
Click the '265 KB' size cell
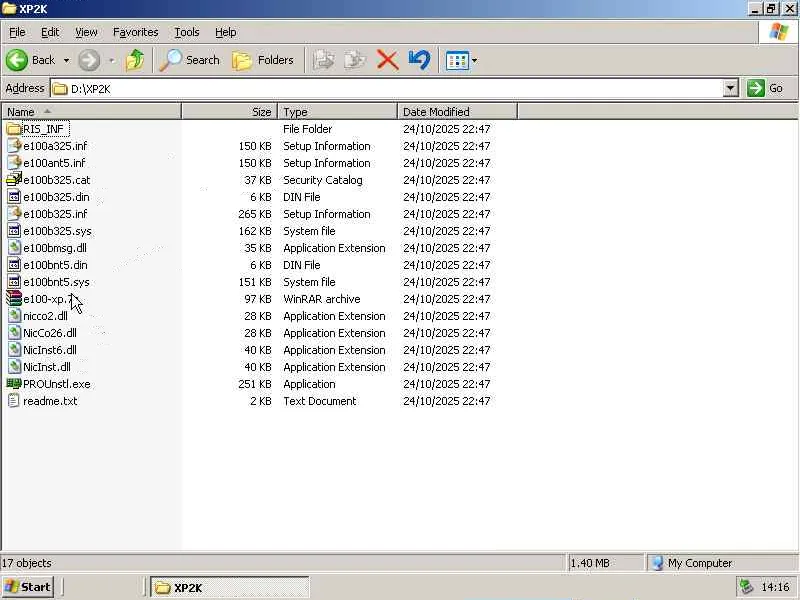tap(255, 214)
